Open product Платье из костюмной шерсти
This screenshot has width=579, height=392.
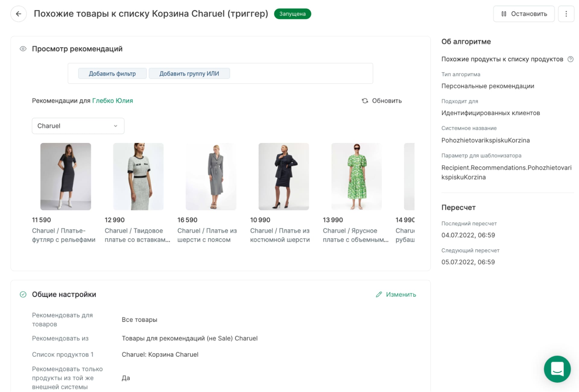[x=280, y=235]
